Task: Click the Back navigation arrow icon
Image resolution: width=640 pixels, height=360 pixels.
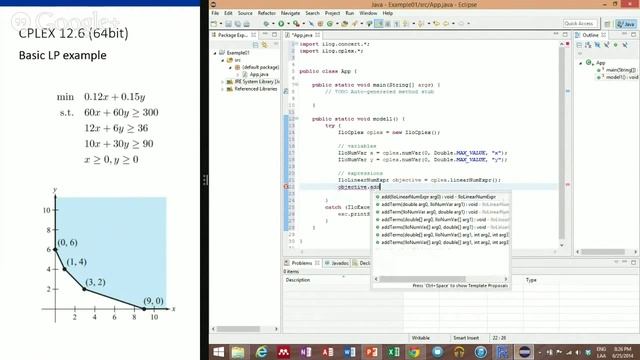Action: (x=446, y=24)
